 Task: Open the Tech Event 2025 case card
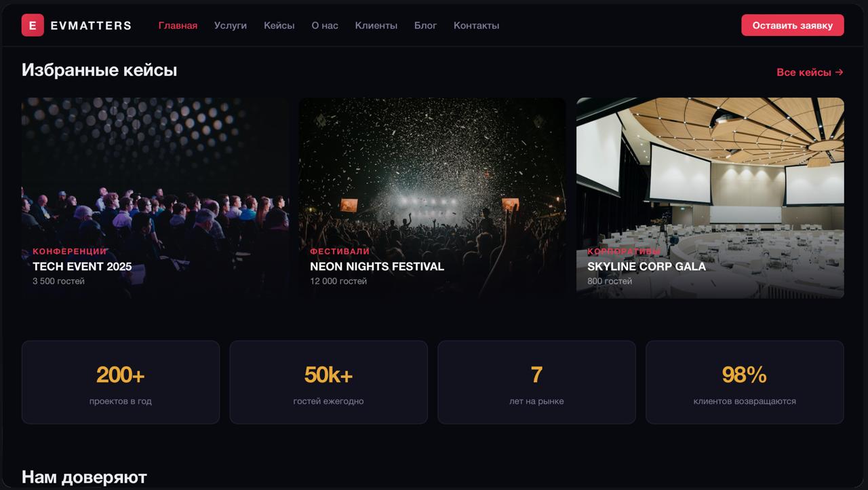155,198
